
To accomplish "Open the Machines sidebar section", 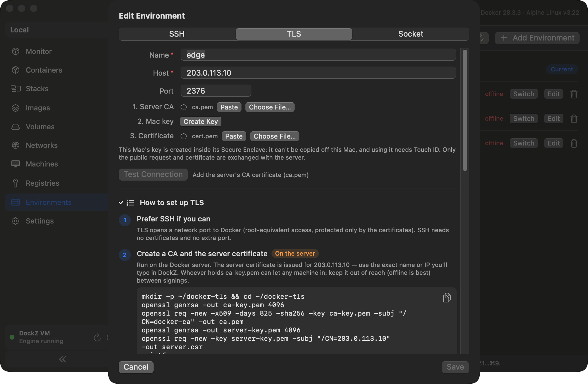I will coord(56,164).
